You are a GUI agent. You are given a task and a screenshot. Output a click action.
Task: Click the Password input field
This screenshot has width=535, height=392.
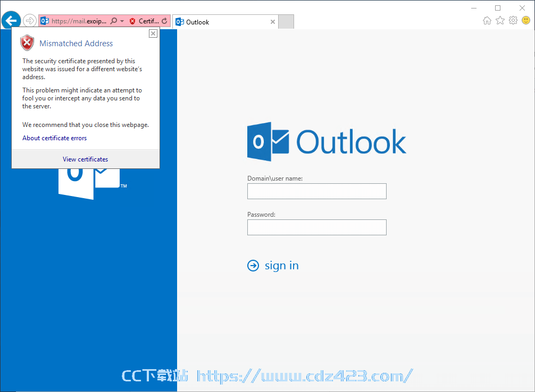pyautogui.click(x=316, y=227)
